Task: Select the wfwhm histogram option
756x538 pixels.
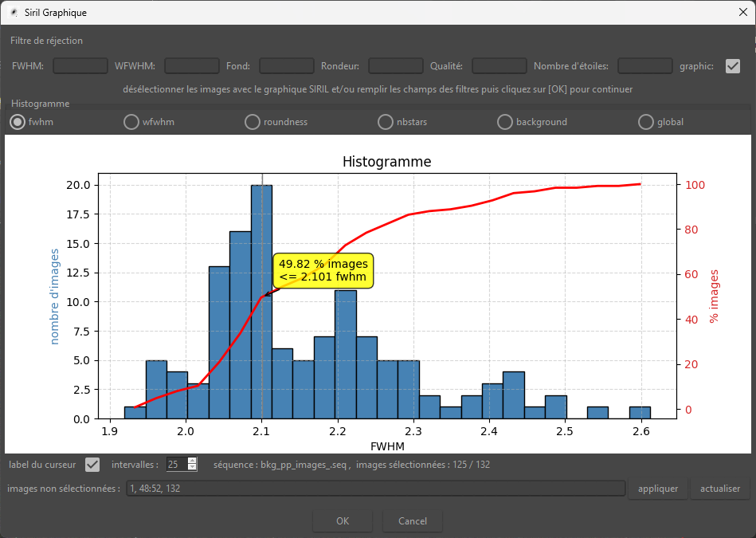Action: tap(131, 122)
